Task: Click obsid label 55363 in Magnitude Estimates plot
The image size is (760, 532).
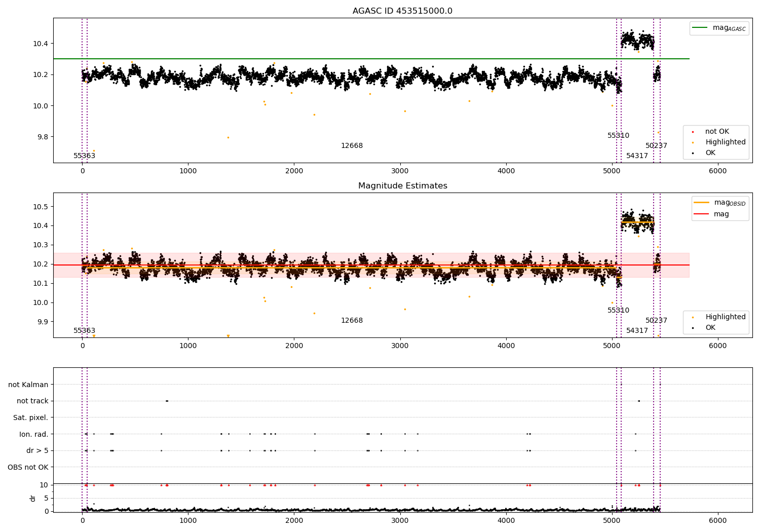Action: [84, 331]
